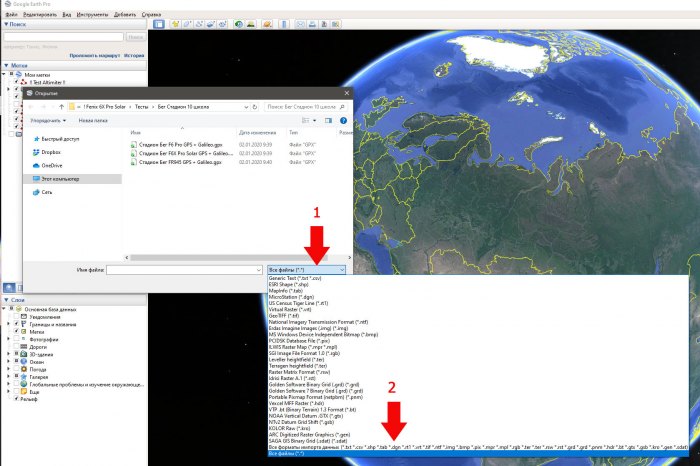Screen dimensions: 700x466
Task: Uncheck the Рельеф layer checkbox
Action: click(x=16, y=399)
